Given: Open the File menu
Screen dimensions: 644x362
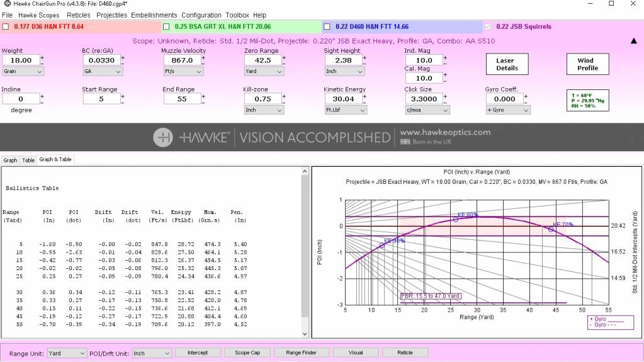Looking at the screenshot, I should 7,15.
